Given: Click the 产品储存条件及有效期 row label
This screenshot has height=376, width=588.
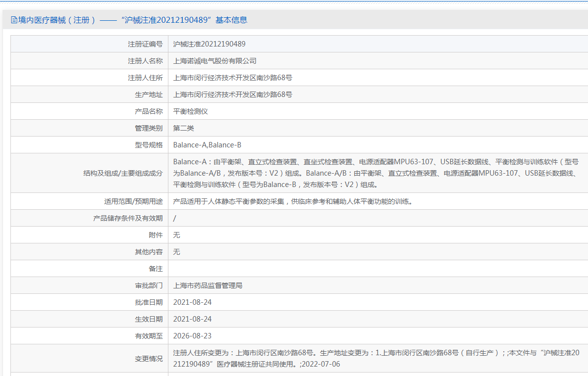Looking at the screenshot, I should 128,218.
